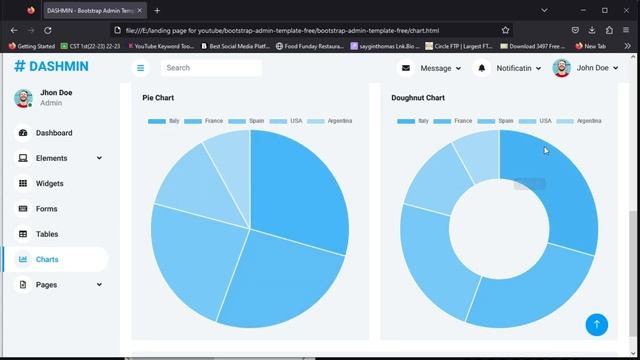Image resolution: width=640 pixels, height=360 pixels.
Task: Click the DASHMIN logo link
Action: pyautogui.click(x=51, y=67)
